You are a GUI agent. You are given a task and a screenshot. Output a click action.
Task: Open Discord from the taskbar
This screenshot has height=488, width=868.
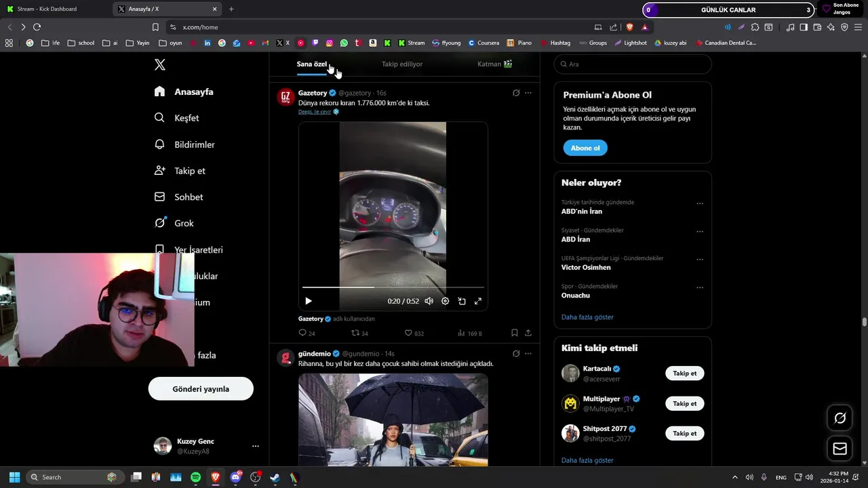tap(235, 477)
